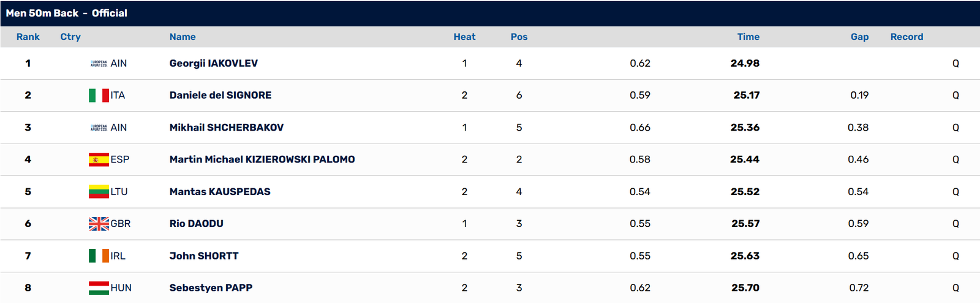The width and height of the screenshot is (980, 303).
Task: Open Daniele del SIGNORE athlete link
Action: tap(221, 95)
